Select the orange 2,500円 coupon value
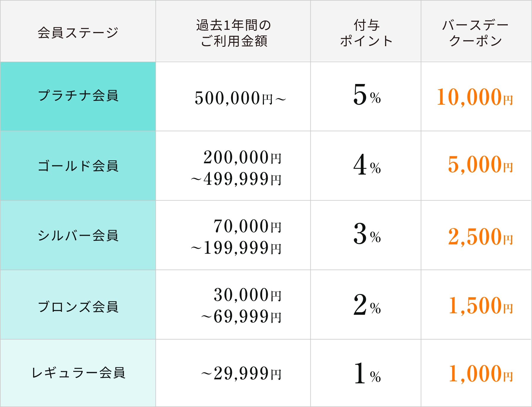This screenshot has height=407, width=532. (x=480, y=237)
